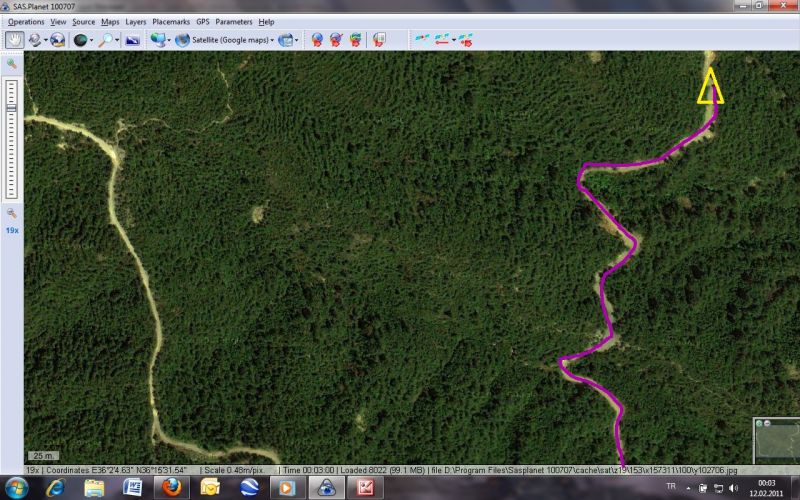
Task: Select the hand pan tool
Action: pyautogui.click(x=15, y=40)
